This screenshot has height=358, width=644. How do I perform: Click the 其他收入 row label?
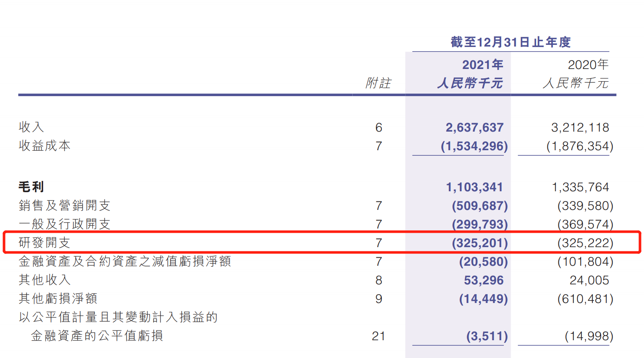(44, 280)
